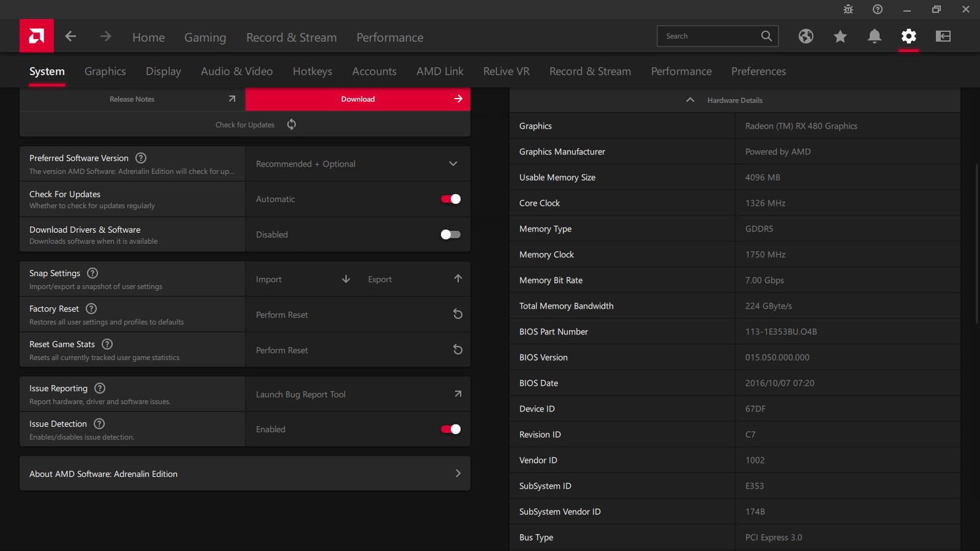Click the Bus Type value PCI Express 3.0

(774, 538)
